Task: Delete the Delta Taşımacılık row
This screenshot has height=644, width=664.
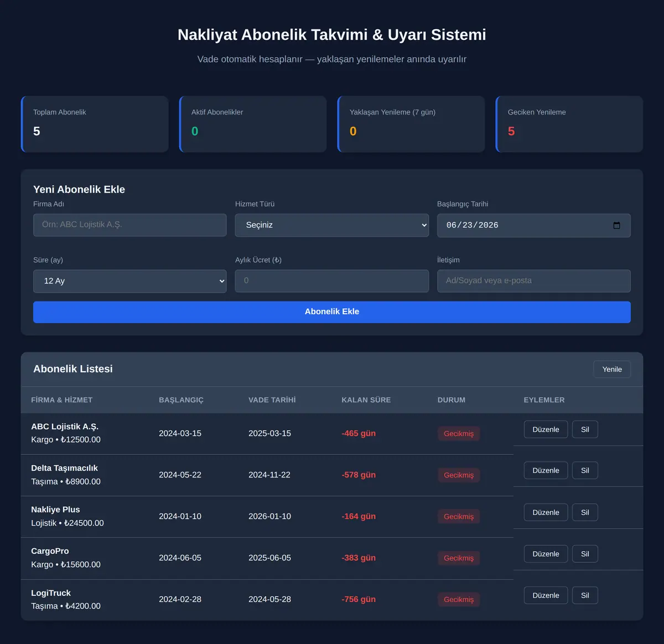Action: (x=585, y=470)
